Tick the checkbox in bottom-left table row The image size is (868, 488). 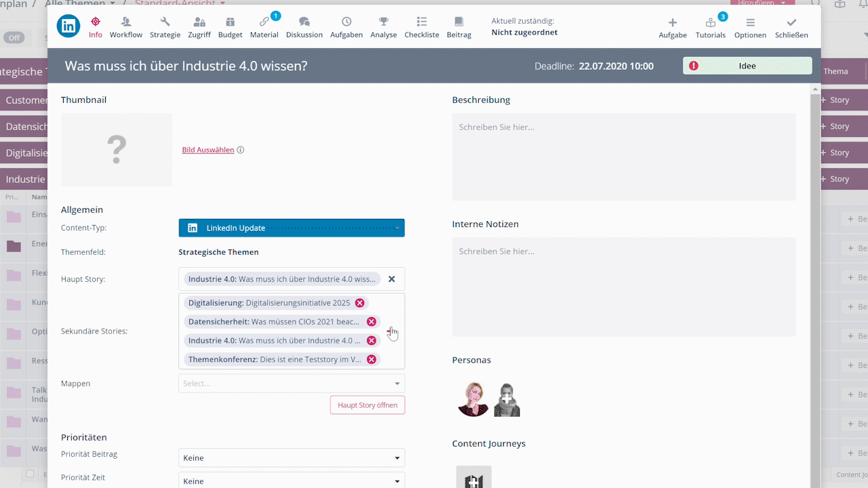click(30, 474)
